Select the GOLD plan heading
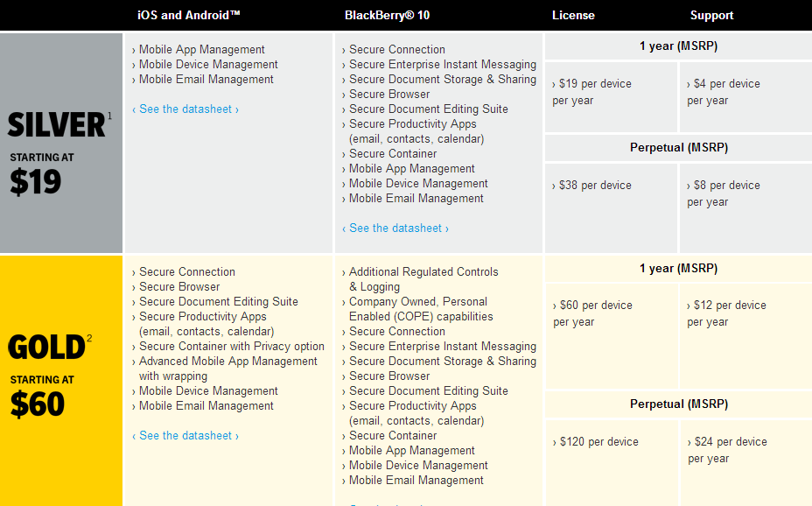812x506 pixels. pos(46,347)
